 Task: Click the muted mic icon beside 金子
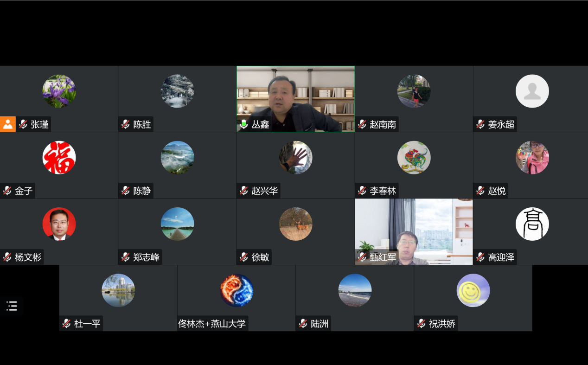(x=7, y=191)
